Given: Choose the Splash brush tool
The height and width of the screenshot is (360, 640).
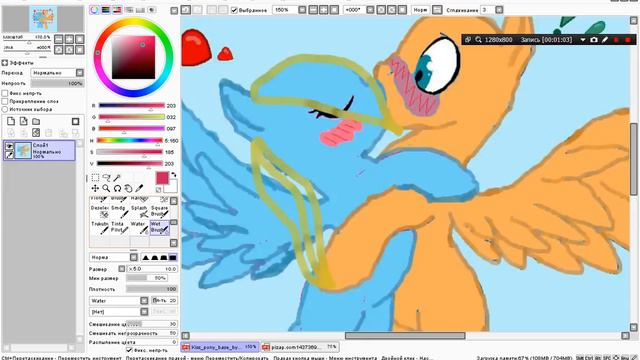Looking at the screenshot, I should tap(140, 211).
